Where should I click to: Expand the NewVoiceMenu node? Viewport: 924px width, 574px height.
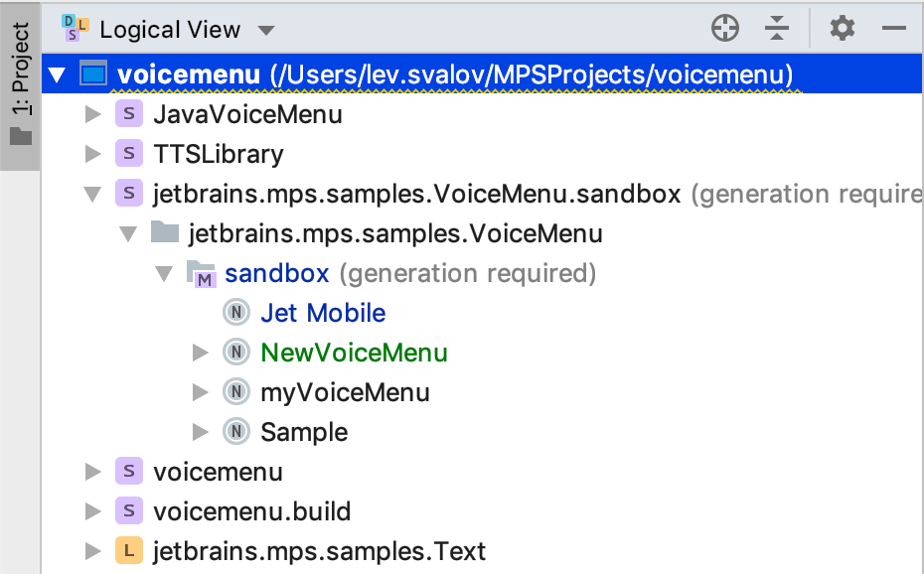tap(201, 353)
